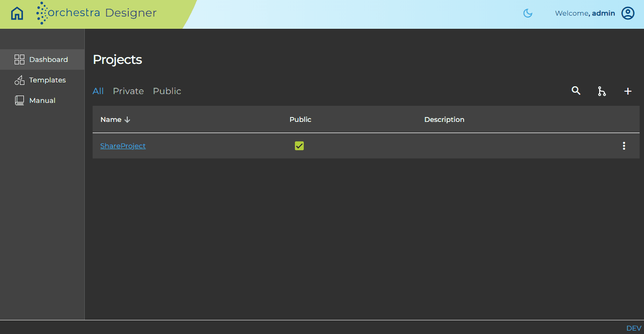Click the Manual book icon
This screenshot has height=334, width=644.
click(20, 100)
